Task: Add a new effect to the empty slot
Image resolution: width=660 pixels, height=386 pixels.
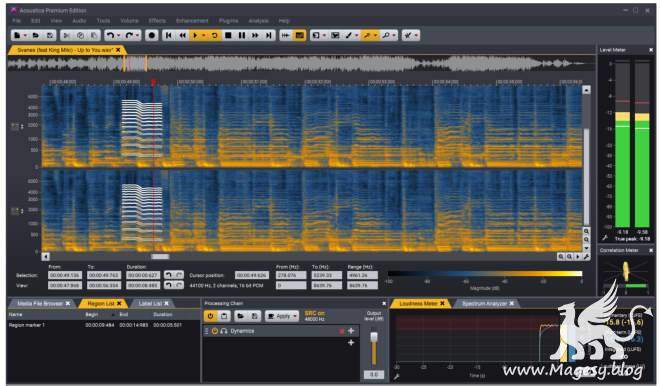Action: (351, 343)
